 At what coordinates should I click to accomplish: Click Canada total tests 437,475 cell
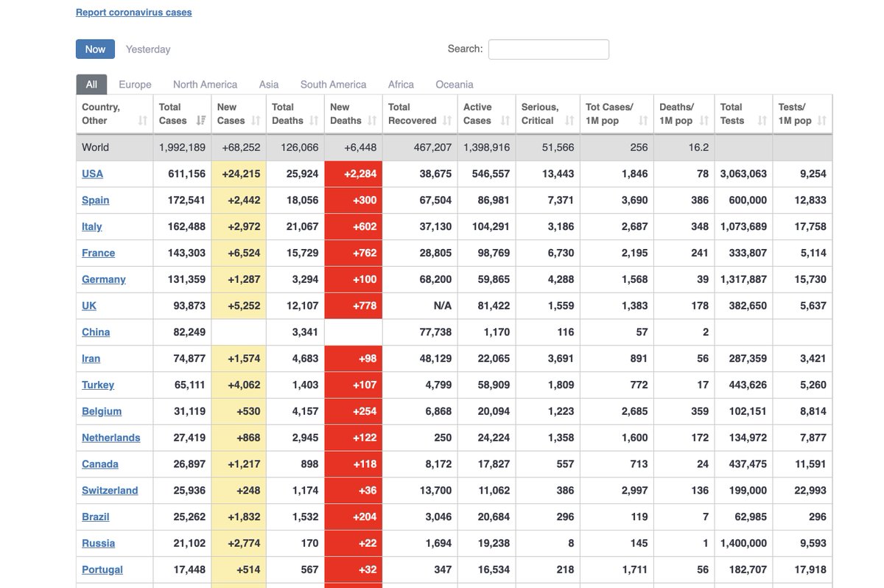click(x=744, y=464)
